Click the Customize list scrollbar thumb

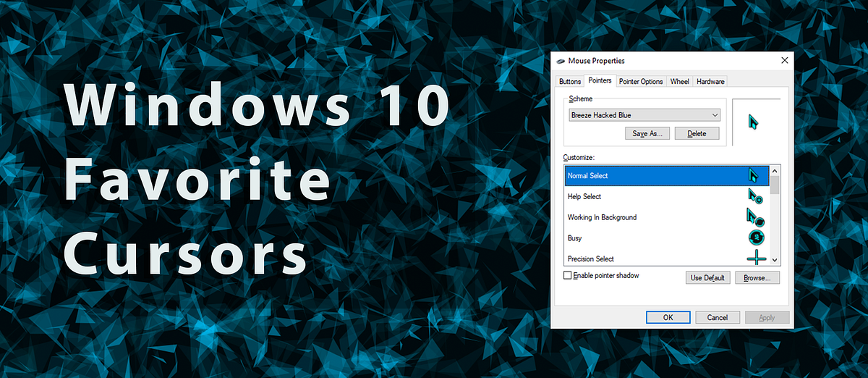click(x=775, y=185)
